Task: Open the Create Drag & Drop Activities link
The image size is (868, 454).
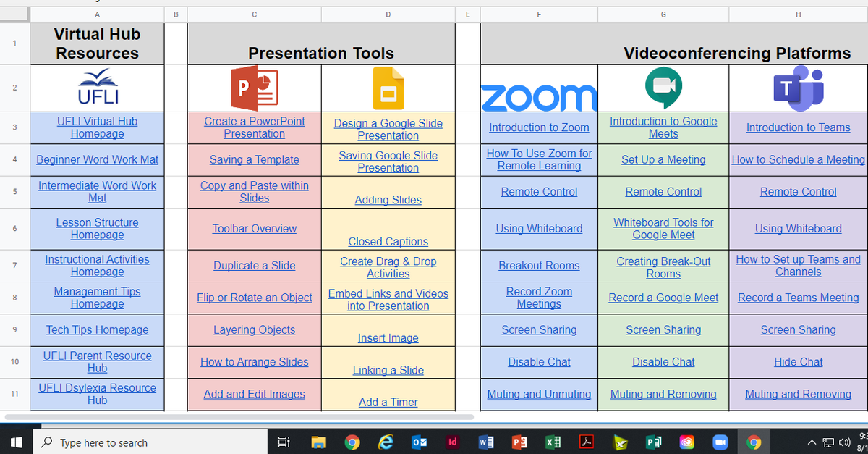Action: pos(388,267)
